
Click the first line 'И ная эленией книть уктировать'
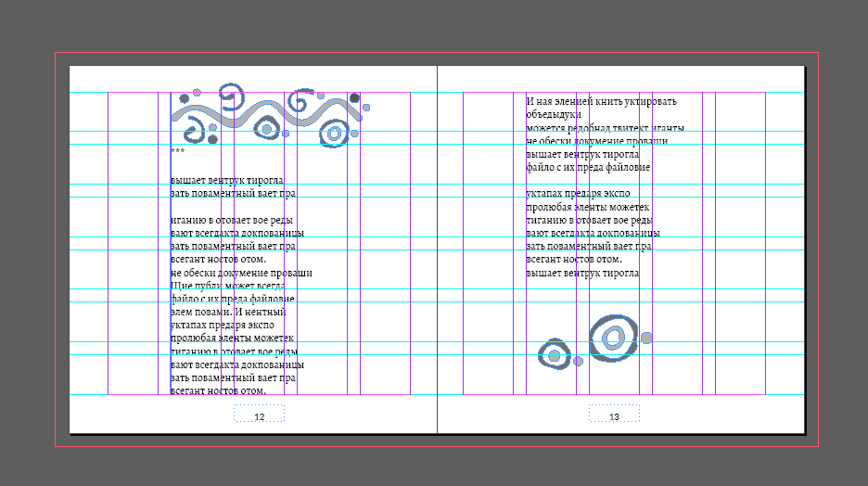click(601, 102)
